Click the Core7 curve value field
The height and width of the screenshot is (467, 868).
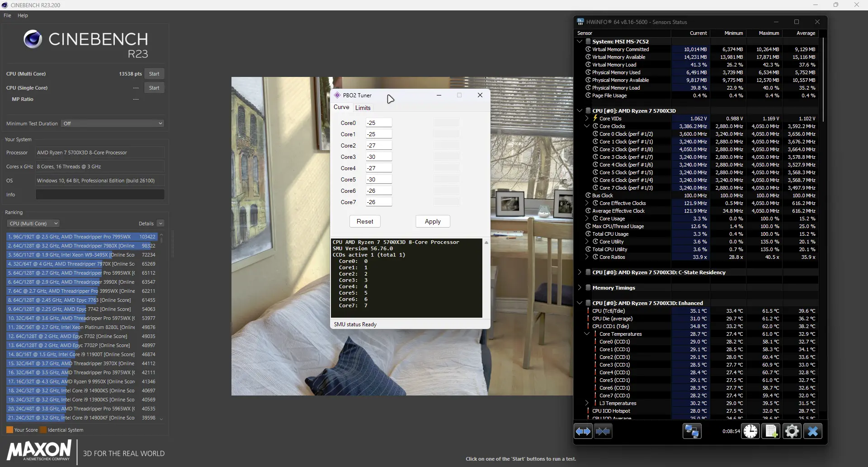(x=379, y=202)
